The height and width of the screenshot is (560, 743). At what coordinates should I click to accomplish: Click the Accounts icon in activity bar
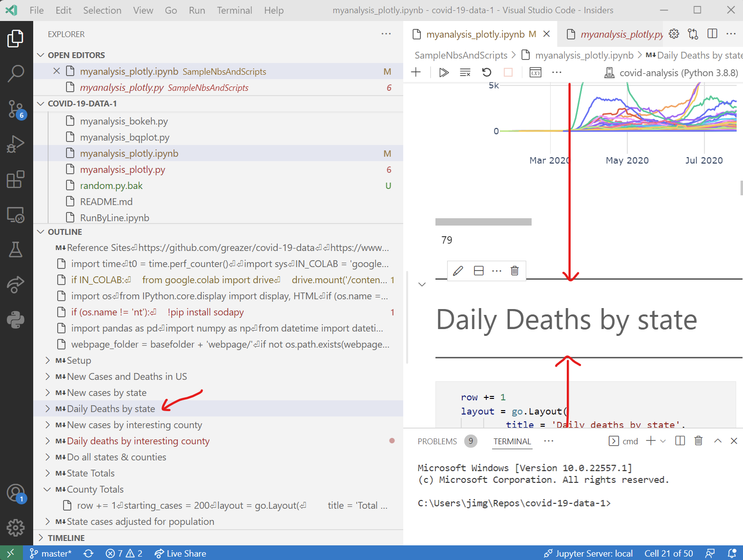[x=16, y=493]
